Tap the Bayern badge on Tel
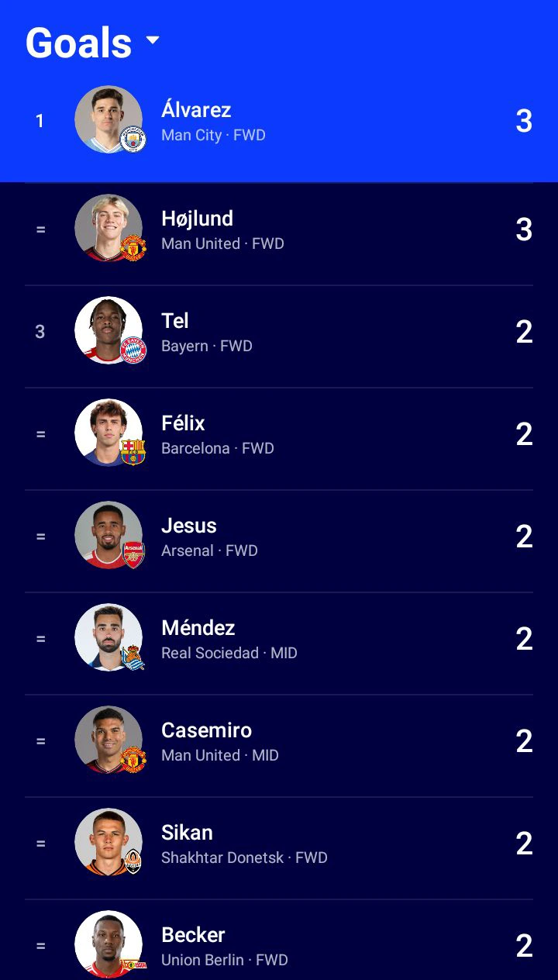Viewport: 558px width, 980px height. pos(133,350)
